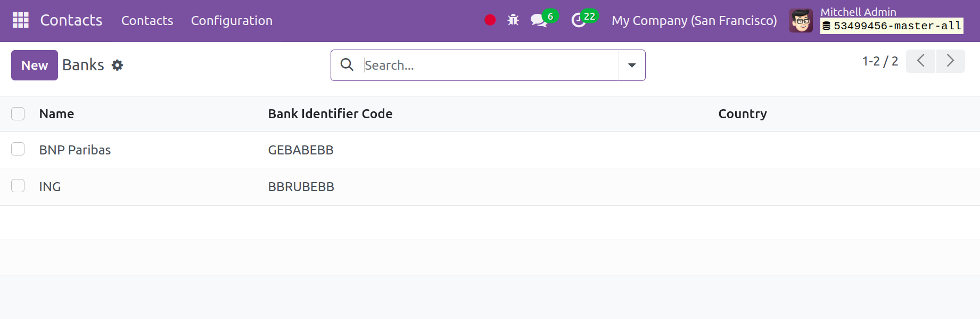Viewport: 980px width, 319px height.
Task: Toggle the select-all header checkbox
Action: pos(18,113)
